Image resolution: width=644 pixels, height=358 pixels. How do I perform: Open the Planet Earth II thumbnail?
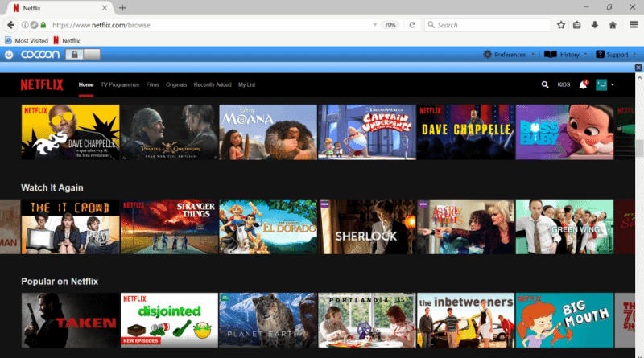pyautogui.click(x=268, y=320)
